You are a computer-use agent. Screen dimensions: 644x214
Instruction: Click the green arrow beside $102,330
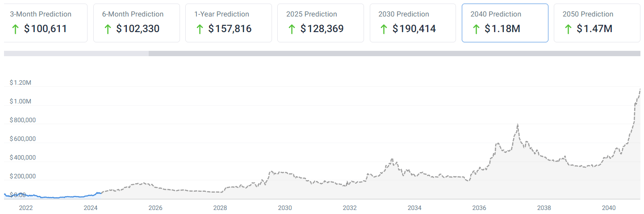click(107, 29)
